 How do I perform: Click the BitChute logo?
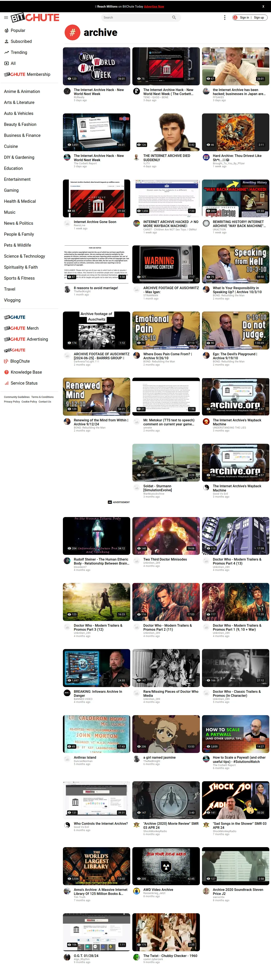point(35,18)
